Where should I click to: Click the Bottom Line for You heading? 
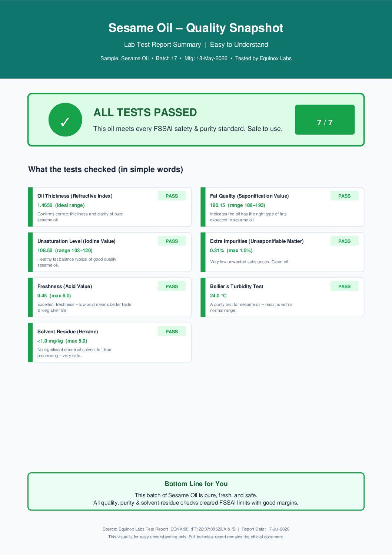pos(196,484)
